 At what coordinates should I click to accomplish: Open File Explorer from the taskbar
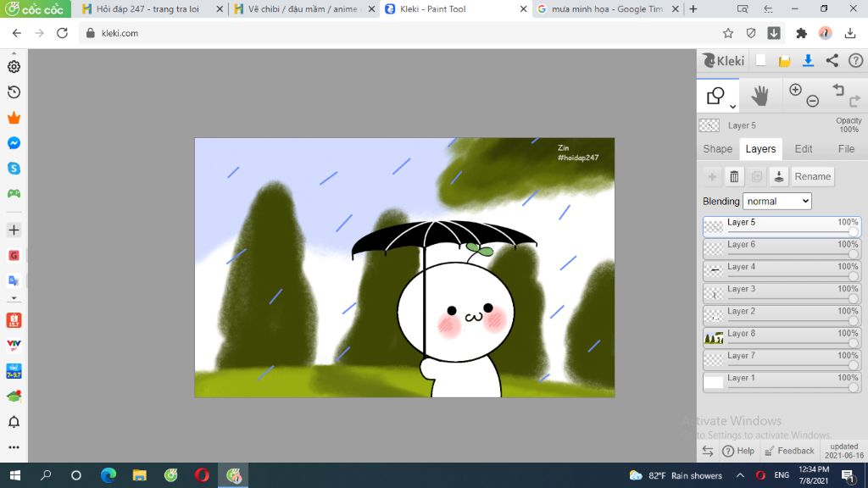(x=140, y=475)
